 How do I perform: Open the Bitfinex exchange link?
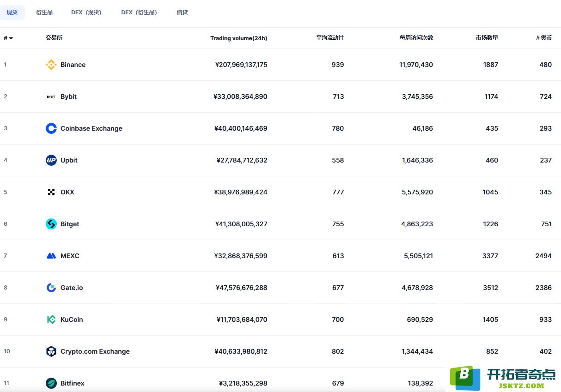pos(73,383)
